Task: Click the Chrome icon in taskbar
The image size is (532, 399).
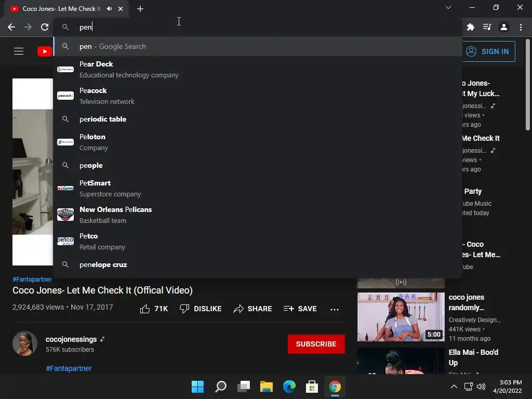Action: (x=335, y=387)
